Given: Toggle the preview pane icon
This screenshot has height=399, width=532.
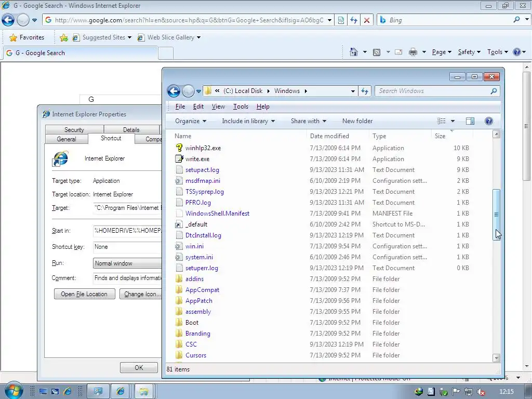Looking at the screenshot, I should (x=470, y=121).
